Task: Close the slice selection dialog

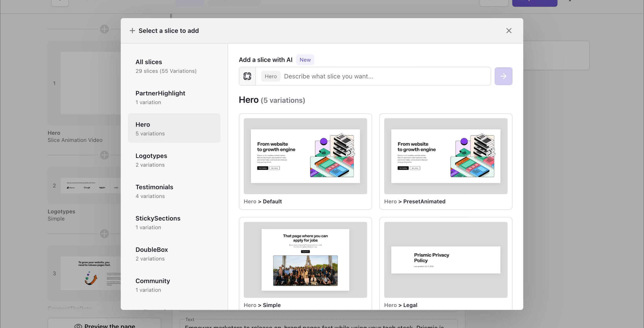Action: [509, 31]
